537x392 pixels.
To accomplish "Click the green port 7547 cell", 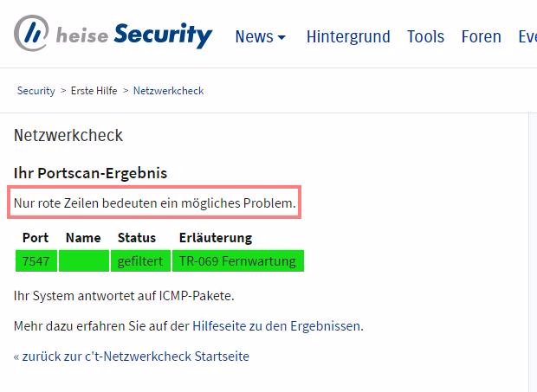I will (36, 260).
